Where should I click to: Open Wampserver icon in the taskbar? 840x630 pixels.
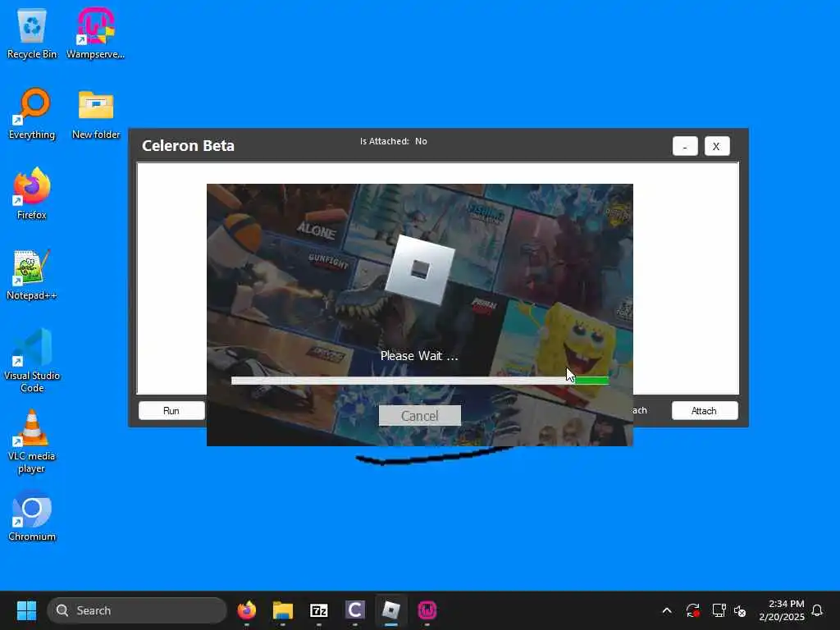pos(427,610)
